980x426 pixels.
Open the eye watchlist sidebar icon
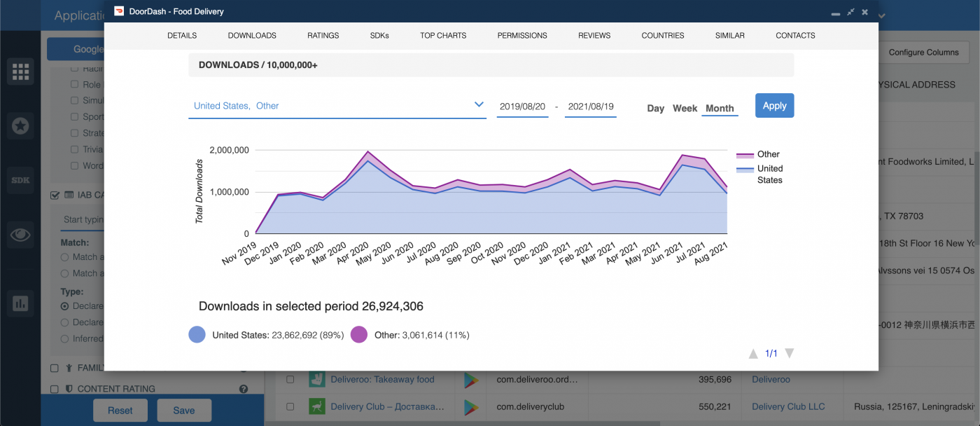point(20,235)
